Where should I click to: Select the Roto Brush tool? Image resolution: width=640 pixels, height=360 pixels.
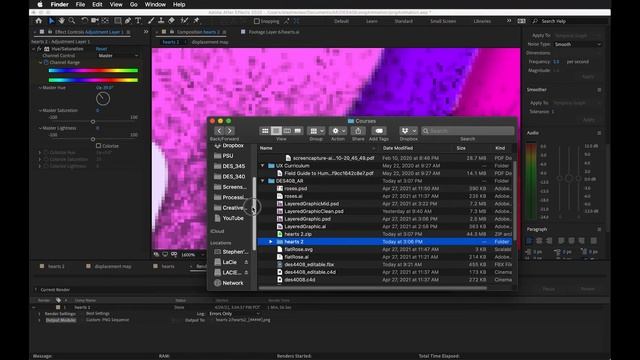tap(184, 20)
